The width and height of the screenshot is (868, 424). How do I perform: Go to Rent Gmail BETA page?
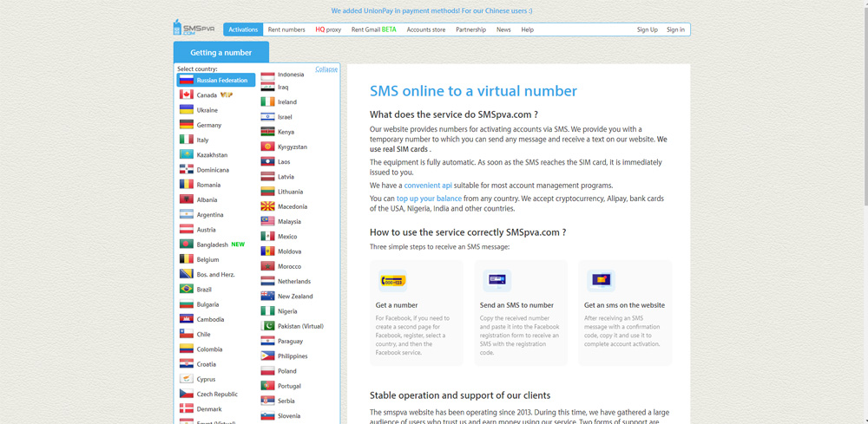point(373,29)
